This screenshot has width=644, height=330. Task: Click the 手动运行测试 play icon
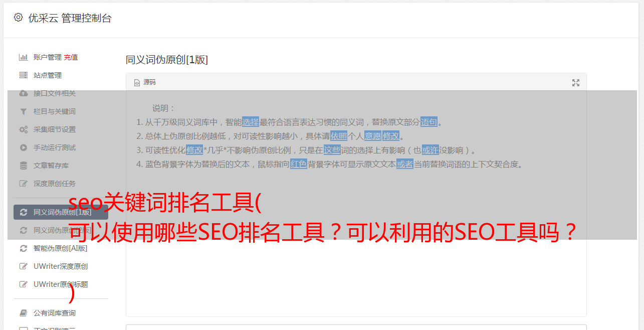tap(23, 147)
